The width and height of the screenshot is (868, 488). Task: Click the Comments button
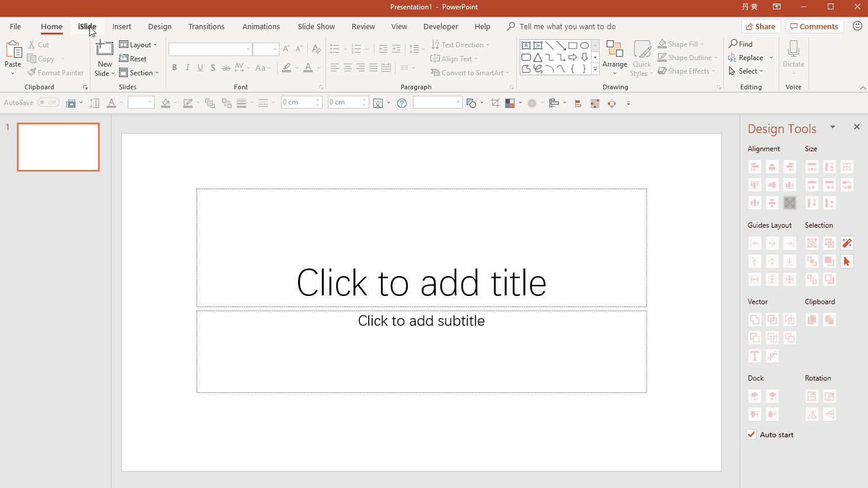pyautogui.click(x=814, y=26)
